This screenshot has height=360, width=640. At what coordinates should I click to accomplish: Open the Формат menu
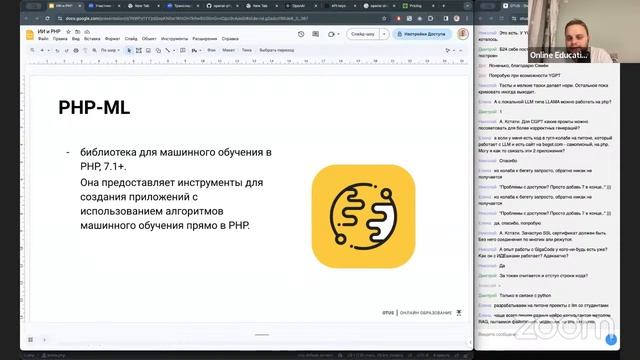[113, 39]
